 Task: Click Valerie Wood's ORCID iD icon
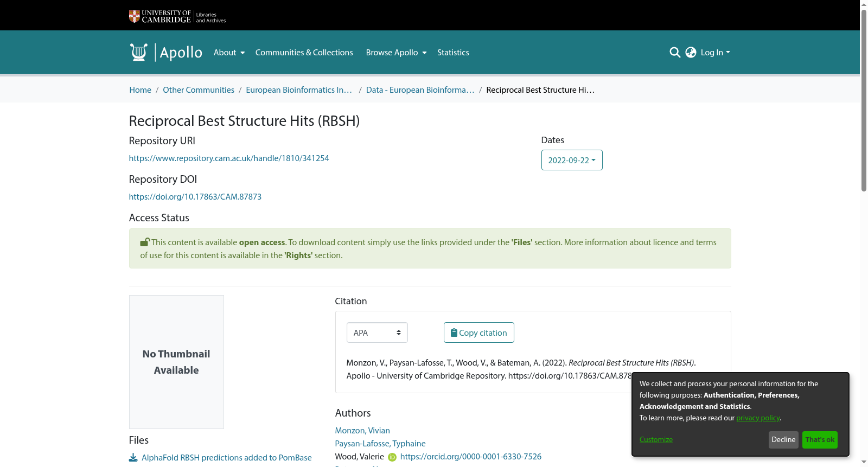392,457
